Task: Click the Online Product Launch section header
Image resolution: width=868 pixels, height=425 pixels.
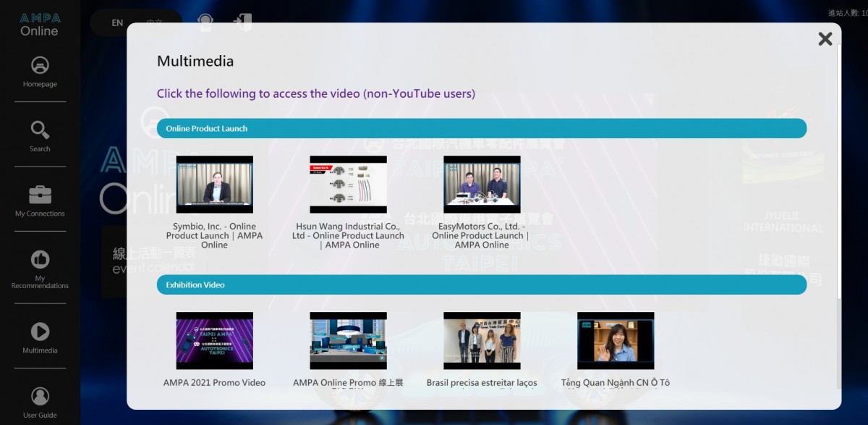Action: (x=482, y=128)
